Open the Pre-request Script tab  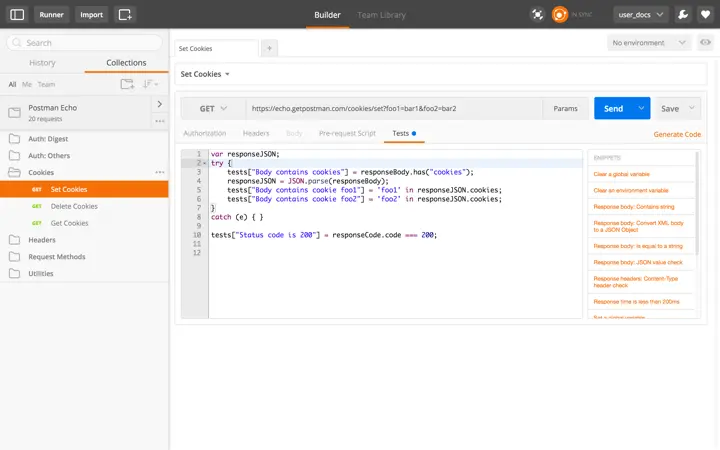point(347,133)
